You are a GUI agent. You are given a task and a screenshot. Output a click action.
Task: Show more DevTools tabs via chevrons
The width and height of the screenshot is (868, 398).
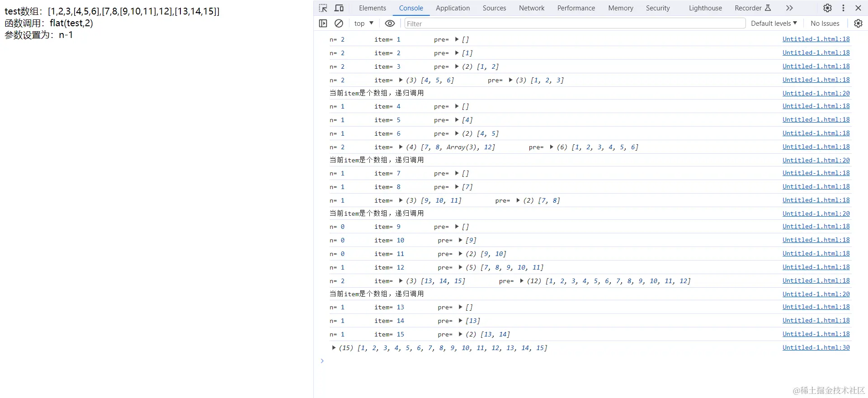pyautogui.click(x=789, y=8)
